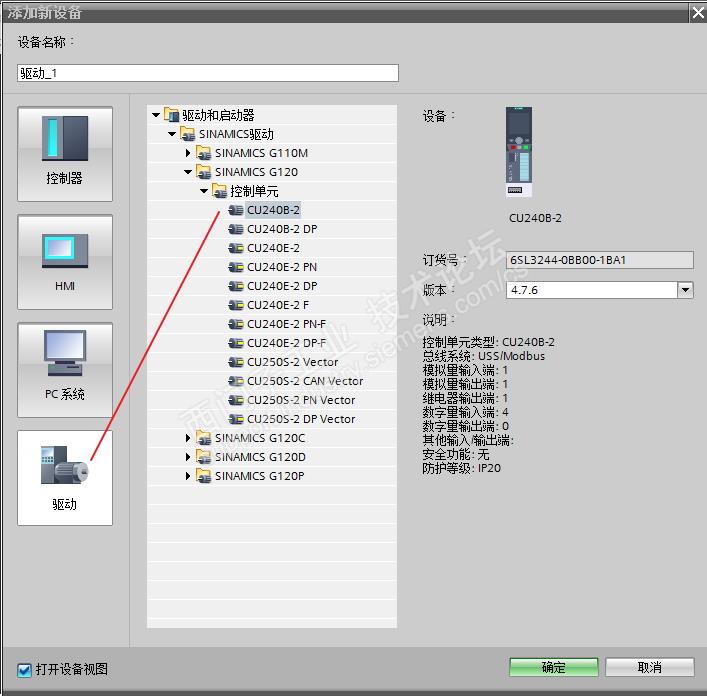Click the CU250S-2 Vector device icon
The height and width of the screenshot is (696, 707).
(x=236, y=362)
